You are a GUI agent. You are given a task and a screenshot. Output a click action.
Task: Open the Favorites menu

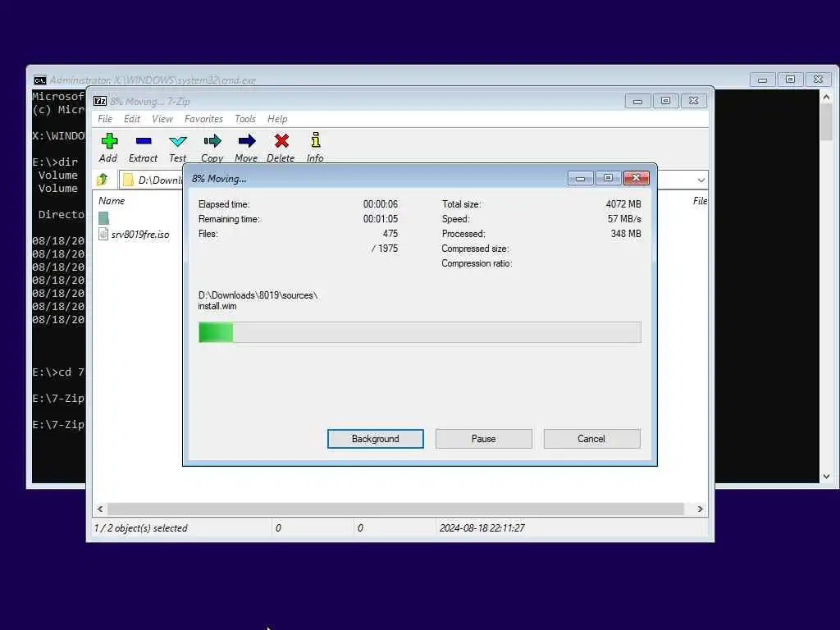(x=203, y=119)
